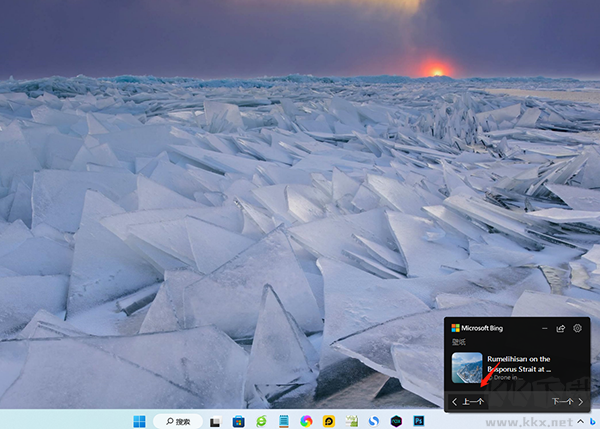The image size is (600, 429).
Task: Click the share icon in Bing widget
Action: click(561, 328)
